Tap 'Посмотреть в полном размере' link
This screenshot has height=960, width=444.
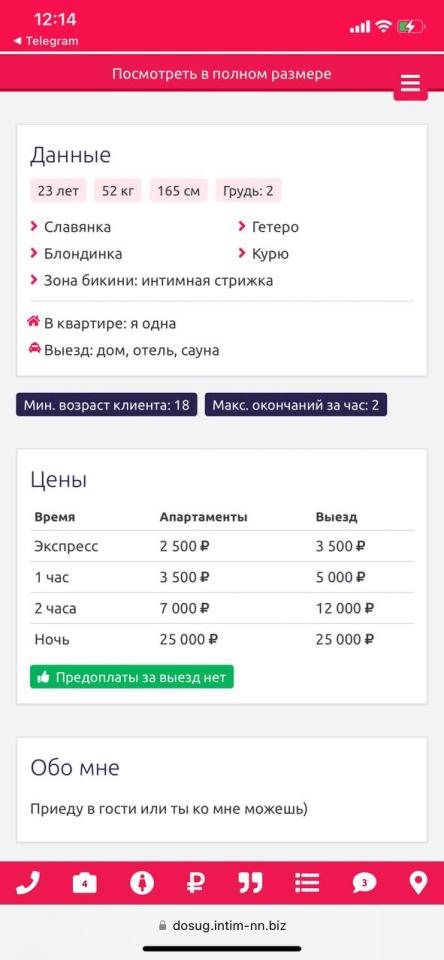(222, 74)
